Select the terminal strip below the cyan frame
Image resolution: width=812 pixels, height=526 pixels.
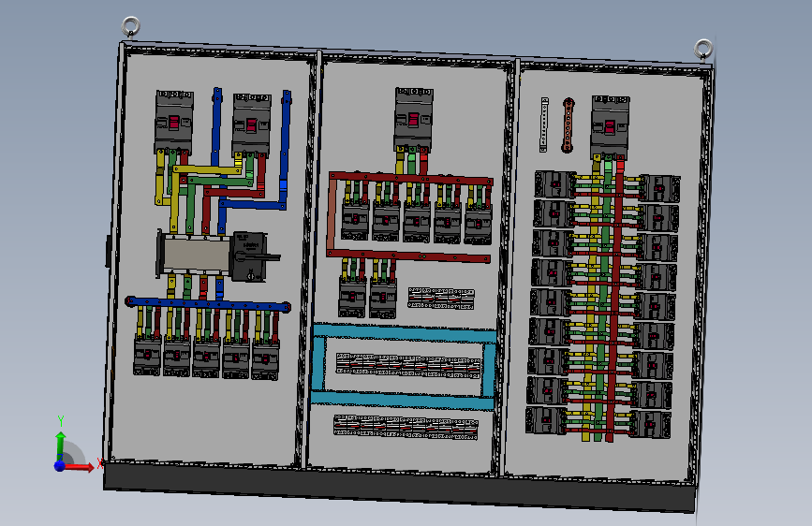coord(406,428)
